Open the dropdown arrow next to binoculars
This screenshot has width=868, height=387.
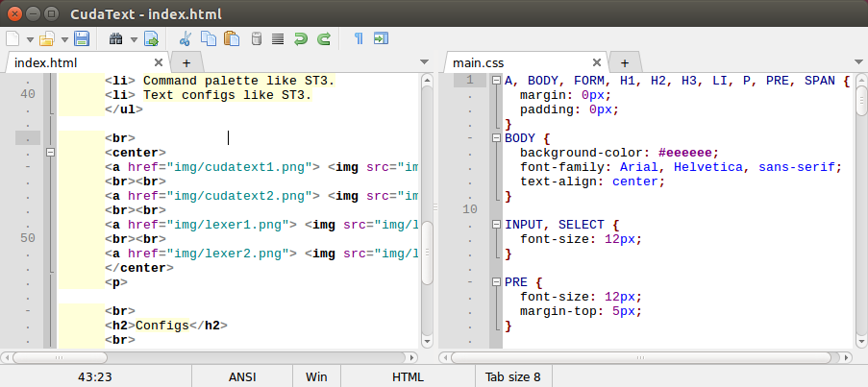(x=134, y=39)
